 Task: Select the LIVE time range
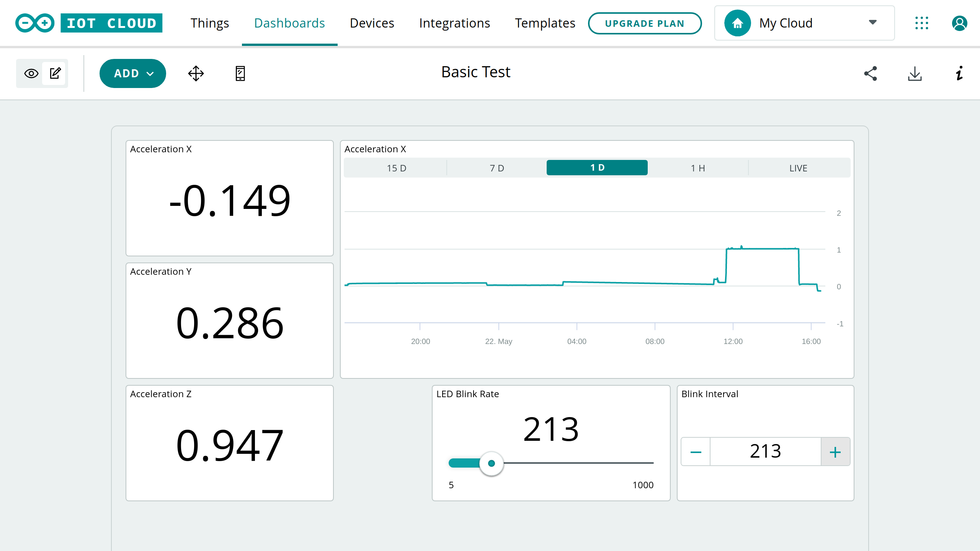point(799,168)
